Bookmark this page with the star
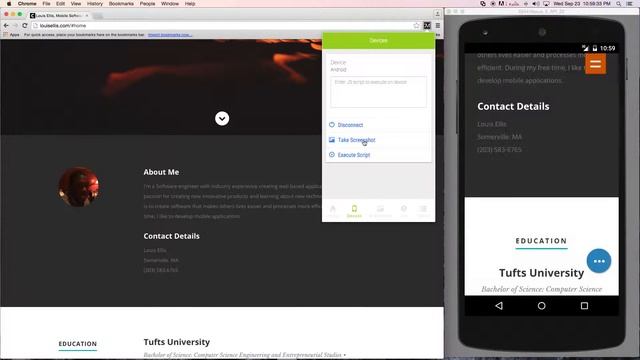 416,25
